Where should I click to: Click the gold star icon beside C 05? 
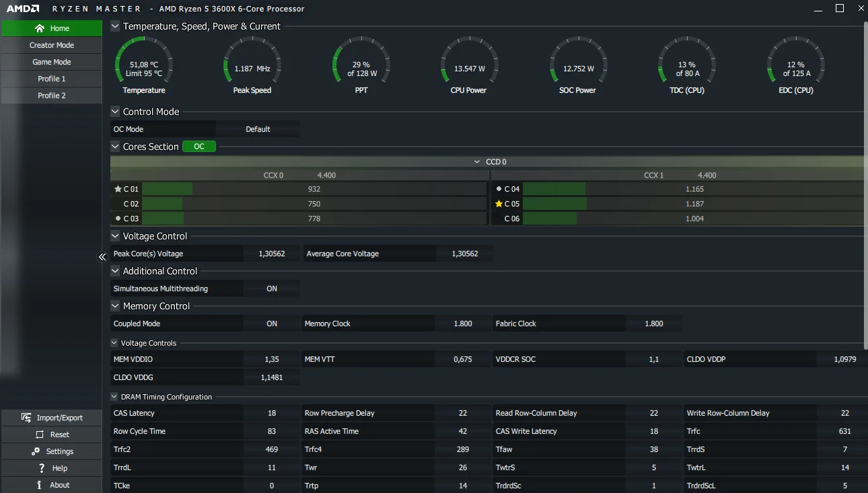[x=499, y=204]
